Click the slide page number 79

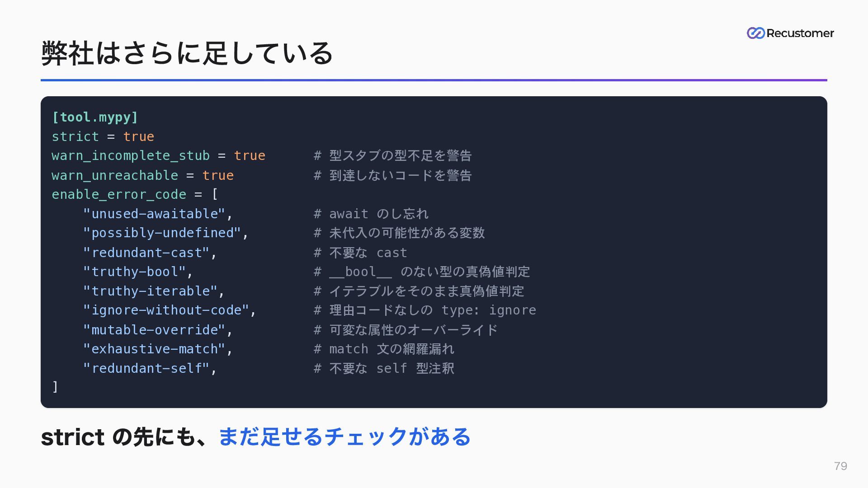pos(840,466)
